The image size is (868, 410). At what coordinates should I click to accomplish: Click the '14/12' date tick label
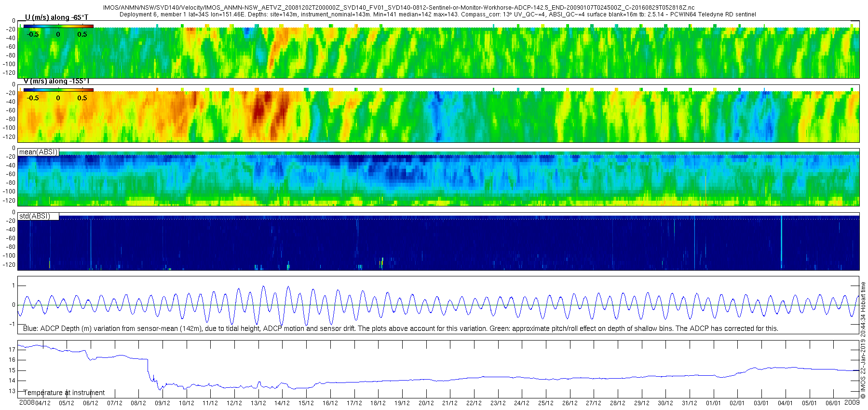pyautogui.click(x=282, y=403)
